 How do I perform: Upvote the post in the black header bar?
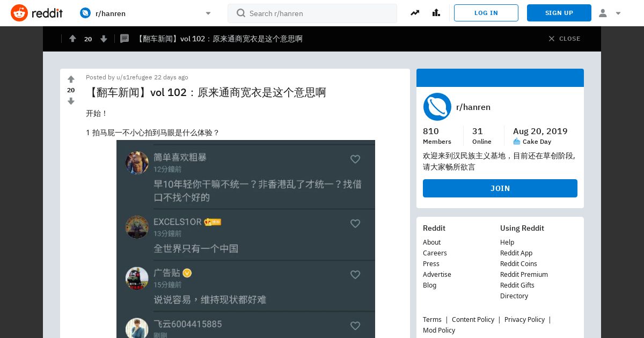(72, 39)
